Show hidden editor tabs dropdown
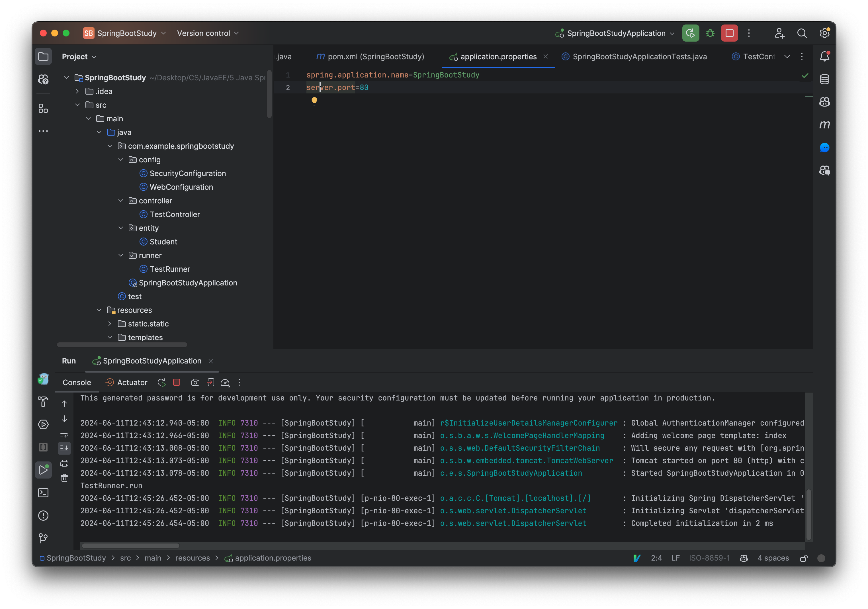 click(x=787, y=57)
